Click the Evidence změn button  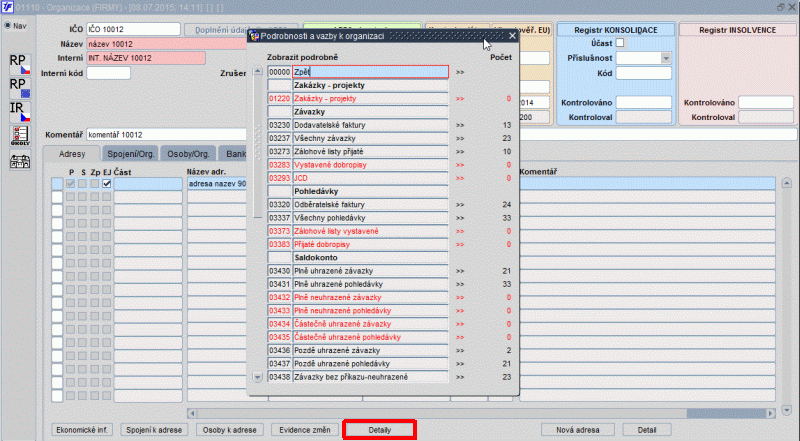305,430
